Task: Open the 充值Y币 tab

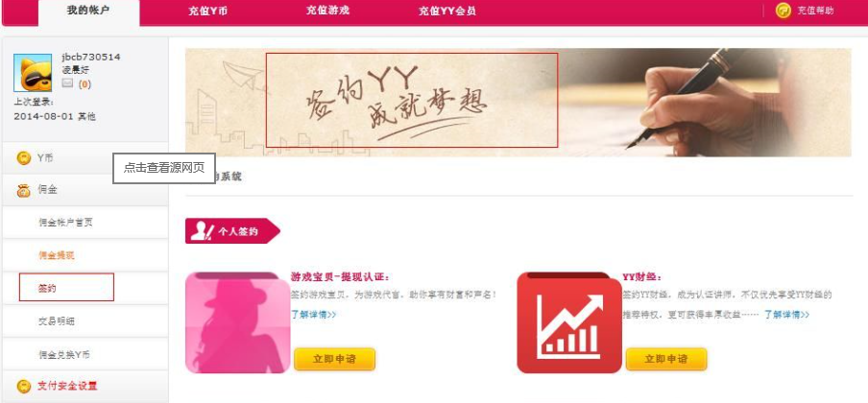Action: coord(208,12)
